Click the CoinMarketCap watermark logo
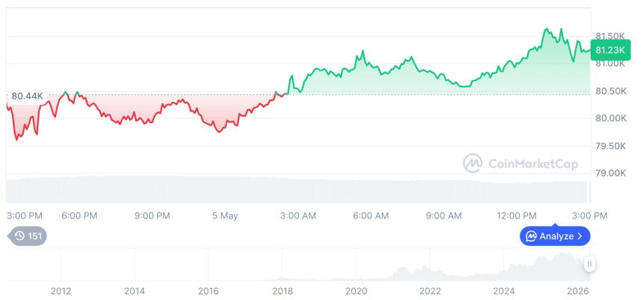This screenshot has width=644, height=300. [473, 163]
